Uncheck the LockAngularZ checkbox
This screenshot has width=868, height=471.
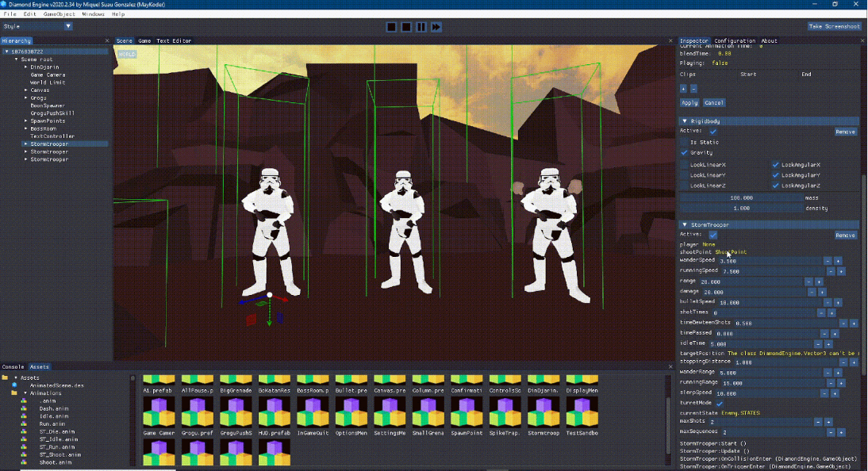point(775,186)
